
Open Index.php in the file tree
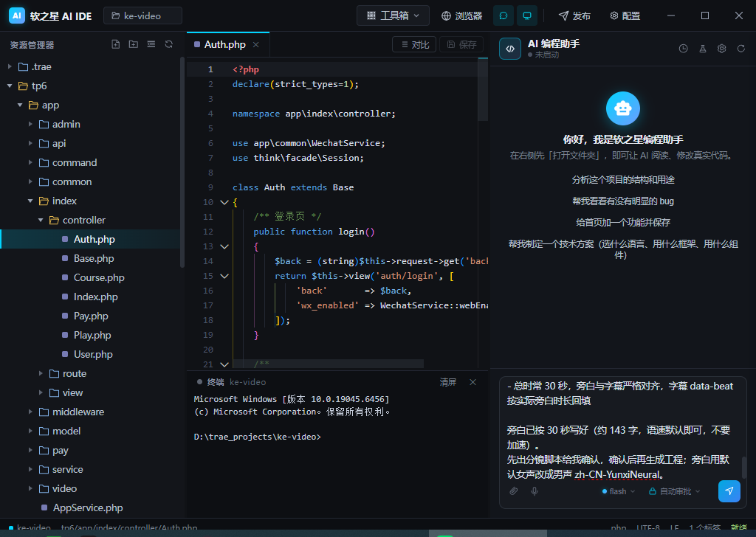tap(90, 297)
